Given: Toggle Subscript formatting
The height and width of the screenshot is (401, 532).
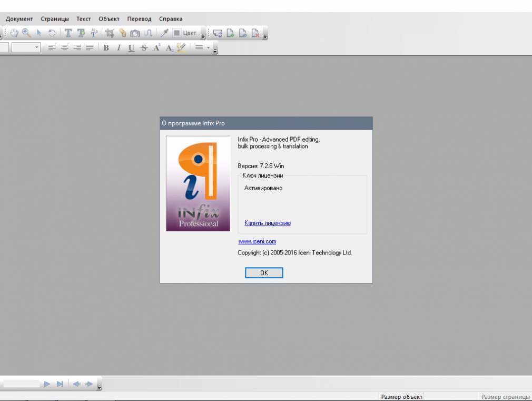Looking at the screenshot, I should [x=170, y=48].
